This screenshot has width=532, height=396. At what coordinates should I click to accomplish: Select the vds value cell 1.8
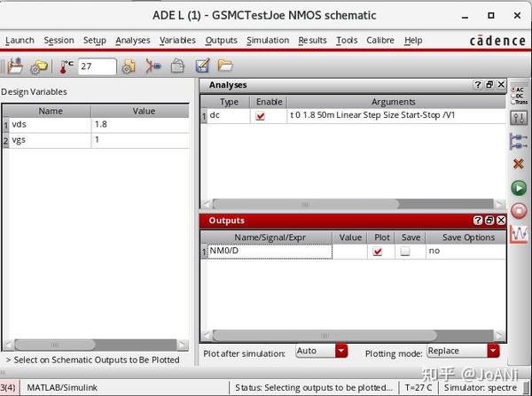click(140, 125)
